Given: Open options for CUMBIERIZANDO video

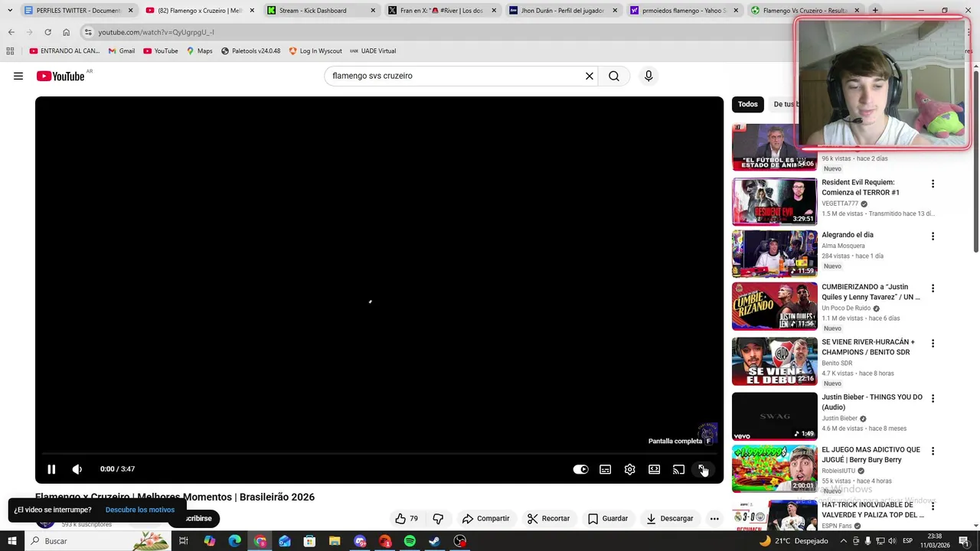Looking at the screenshot, I should pyautogui.click(x=933, y=289).
